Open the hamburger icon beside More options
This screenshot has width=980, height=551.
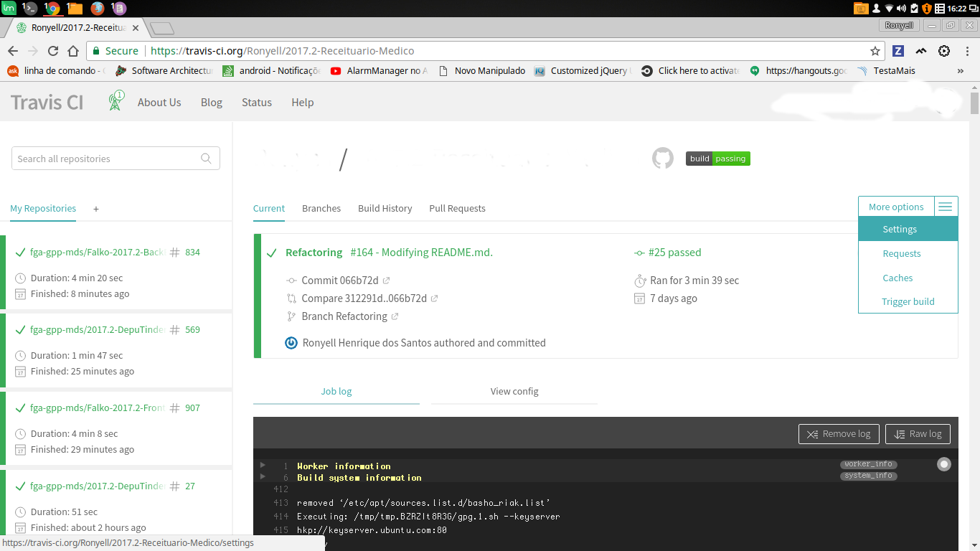pyautogui.click(x=946, y=207)
